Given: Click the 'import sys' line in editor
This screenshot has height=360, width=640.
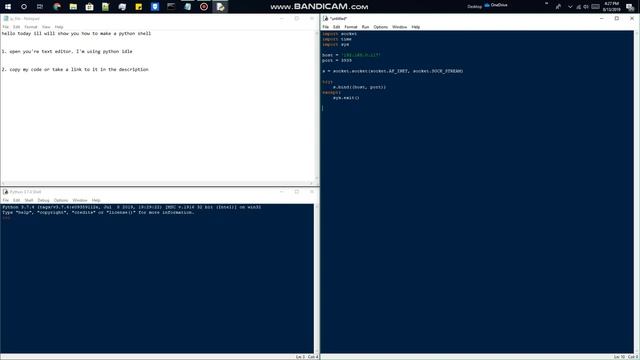Looking at the screenshot, I should (336, 44).
